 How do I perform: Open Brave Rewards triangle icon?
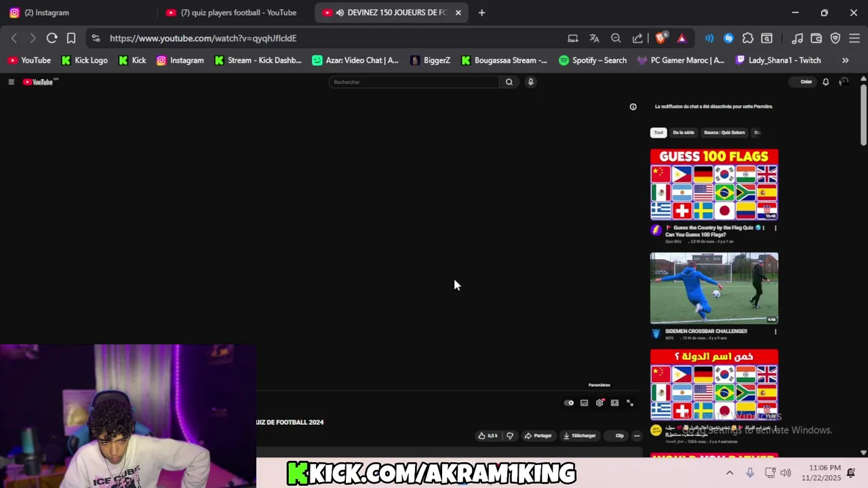point(682,39)
